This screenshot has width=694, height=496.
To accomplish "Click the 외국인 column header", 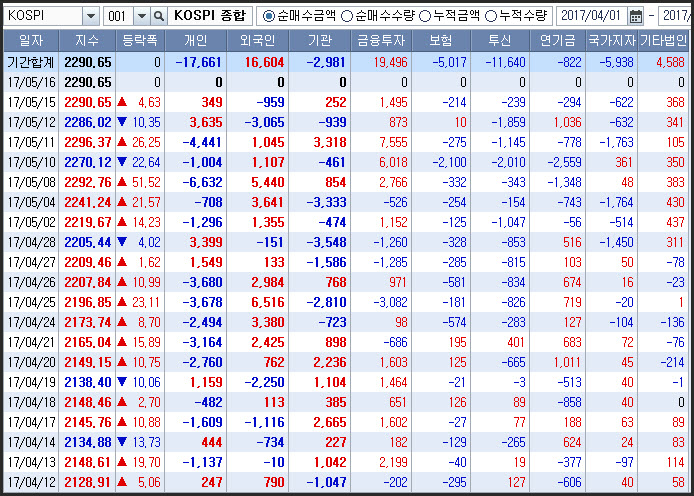I will pyautogui.click(x=258, y=41).
